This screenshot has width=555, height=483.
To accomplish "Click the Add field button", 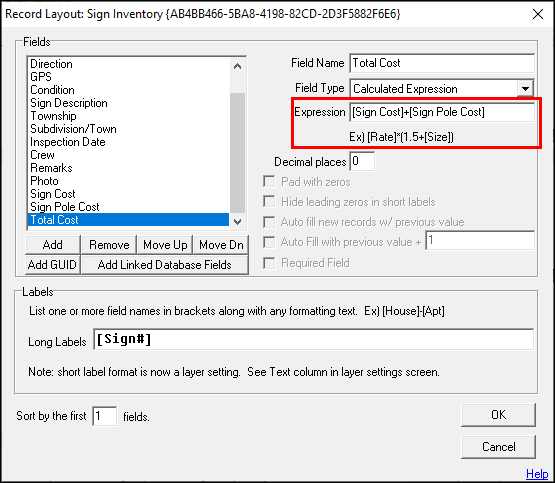I will pyautogui.click(x=53, y=245).
